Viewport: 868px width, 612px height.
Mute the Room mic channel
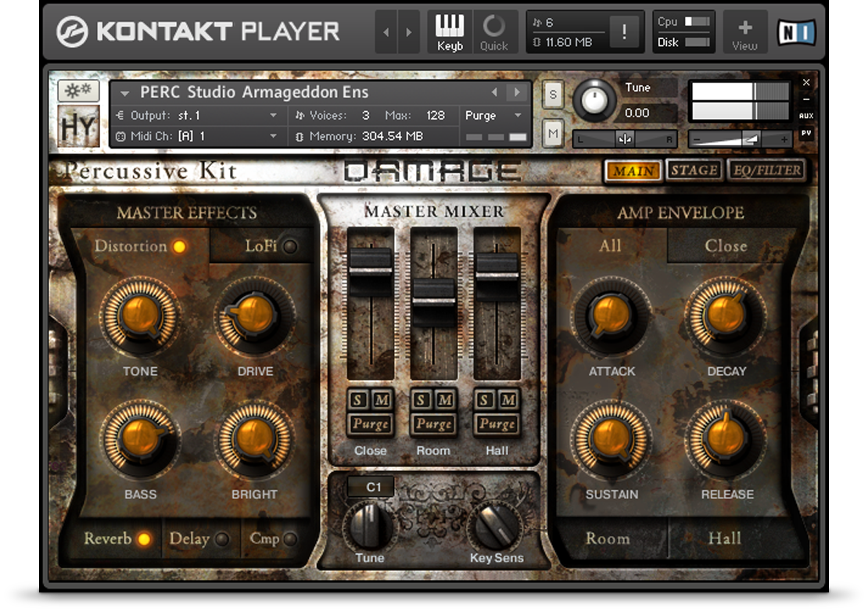click(444, 400)
